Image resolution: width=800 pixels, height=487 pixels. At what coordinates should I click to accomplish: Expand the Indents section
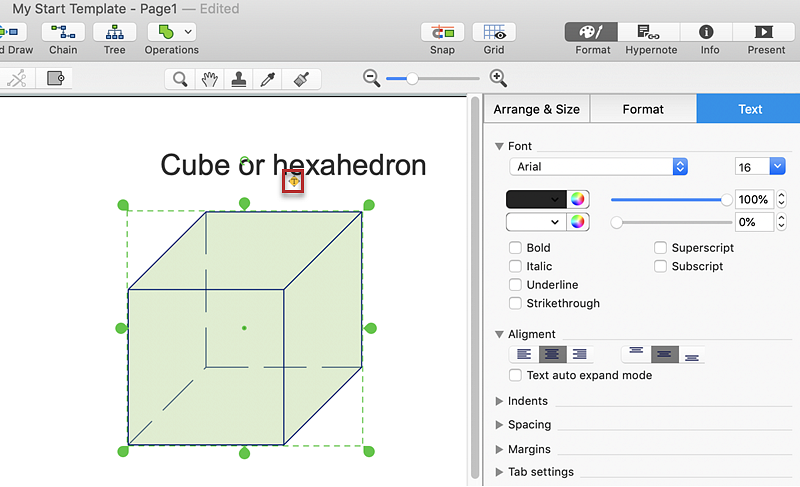tap(500, 401)
